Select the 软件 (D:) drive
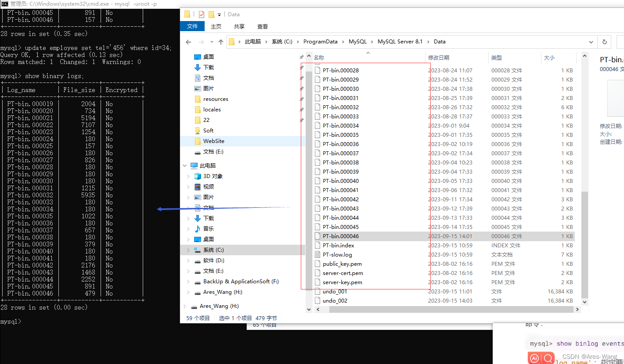This screenshot has width=624, height=364. pos(213,260)
